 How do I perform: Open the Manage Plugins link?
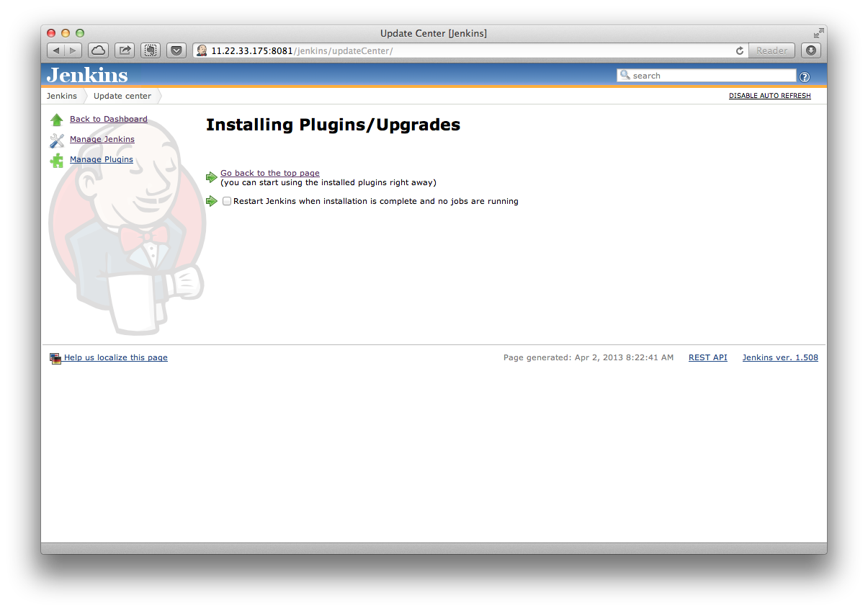coord(102,159)
